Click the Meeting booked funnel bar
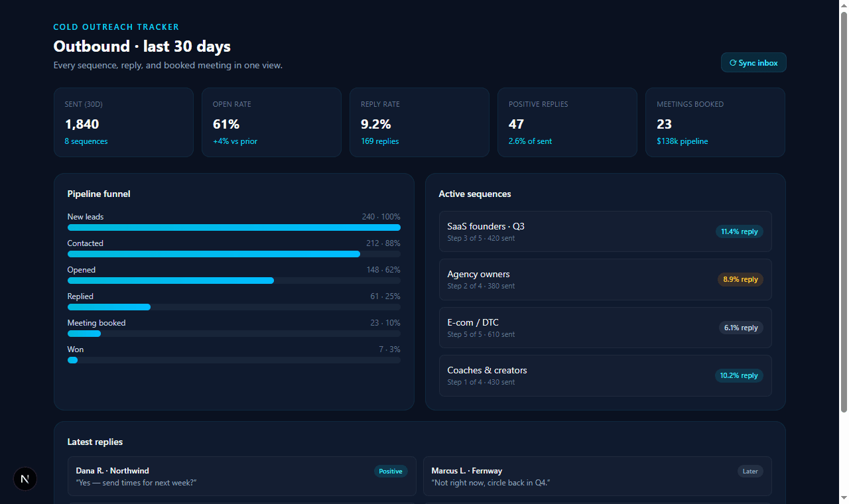 234,334
